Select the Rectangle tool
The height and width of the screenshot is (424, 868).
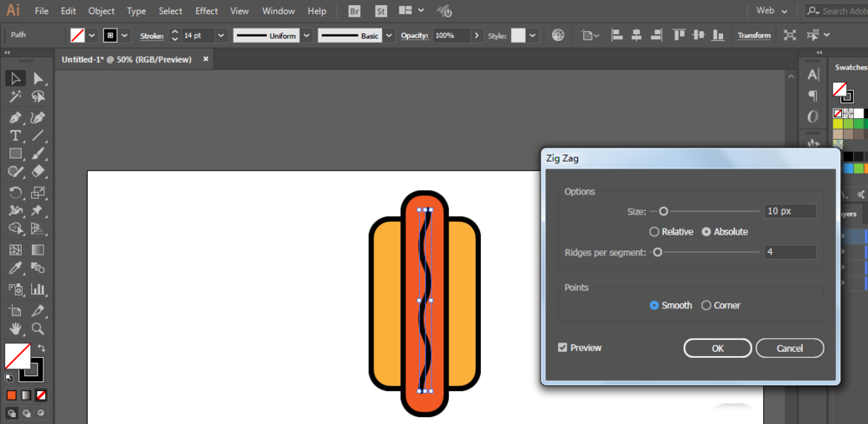(x=16, y=154)
